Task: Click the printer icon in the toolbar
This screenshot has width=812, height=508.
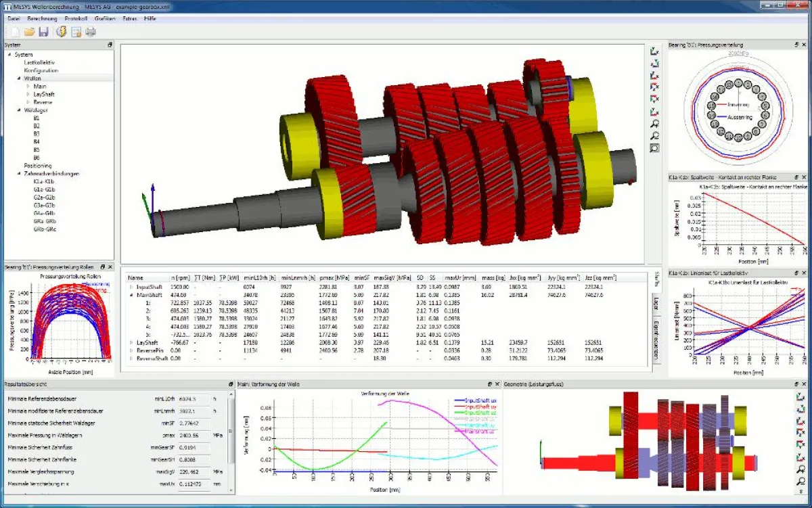Action: tap(91, 32)
